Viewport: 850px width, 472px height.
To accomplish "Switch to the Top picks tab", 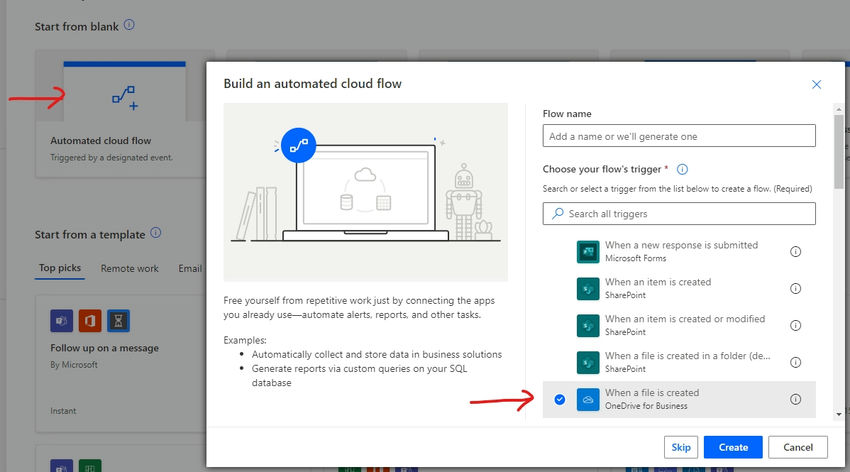I will 60,268.
